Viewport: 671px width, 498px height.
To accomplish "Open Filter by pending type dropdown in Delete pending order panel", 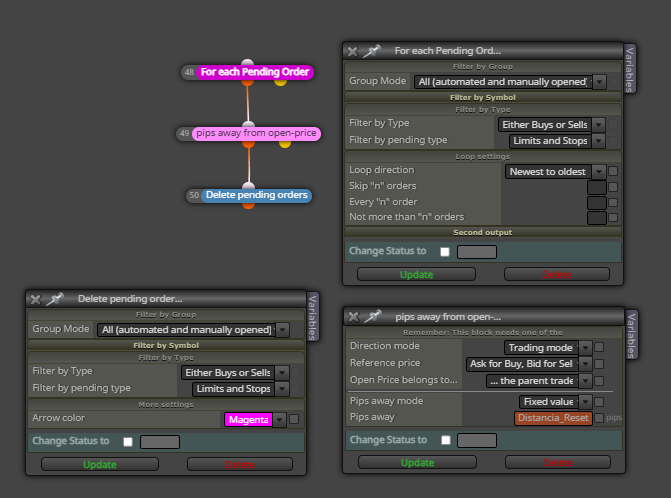I will coord(282,388).
